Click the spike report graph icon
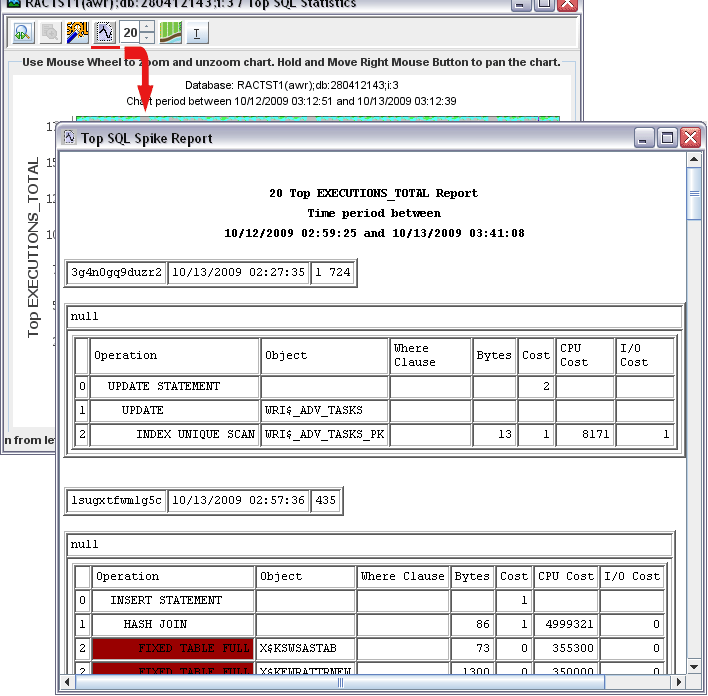 104,33
